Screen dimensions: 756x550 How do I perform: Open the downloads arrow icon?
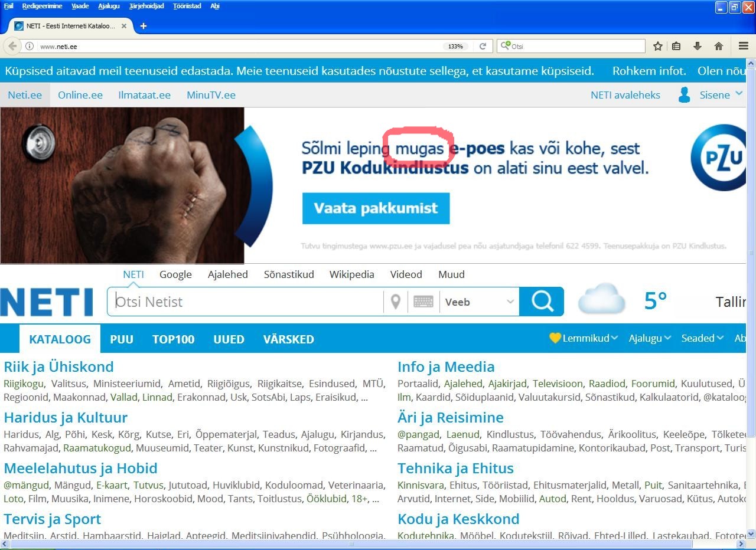(698, 46)
